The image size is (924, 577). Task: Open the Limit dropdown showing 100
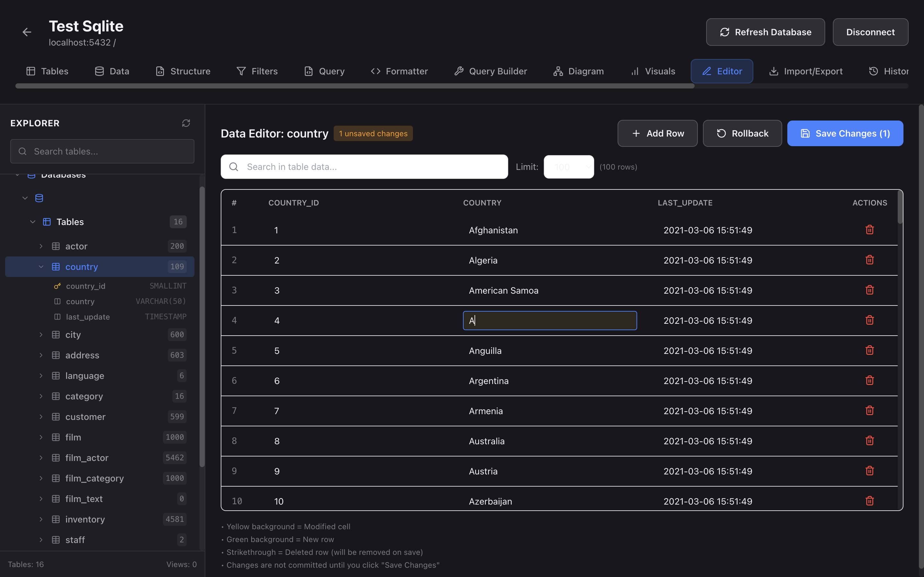(x=568, y=167)
